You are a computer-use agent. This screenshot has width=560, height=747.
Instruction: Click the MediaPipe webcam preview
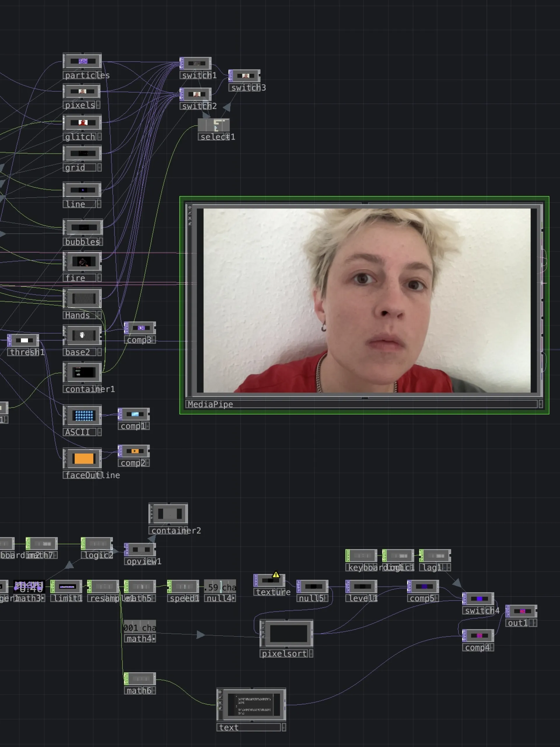pyautogui.click(x=367, y=300)
